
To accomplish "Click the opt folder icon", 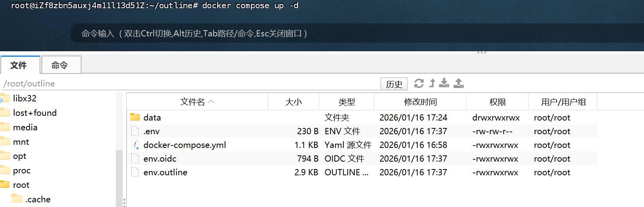I will pos(5,156).
